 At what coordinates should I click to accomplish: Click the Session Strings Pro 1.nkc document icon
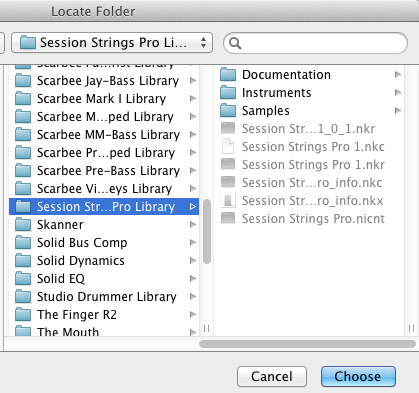pyautogui.click(x=228, y=146)
